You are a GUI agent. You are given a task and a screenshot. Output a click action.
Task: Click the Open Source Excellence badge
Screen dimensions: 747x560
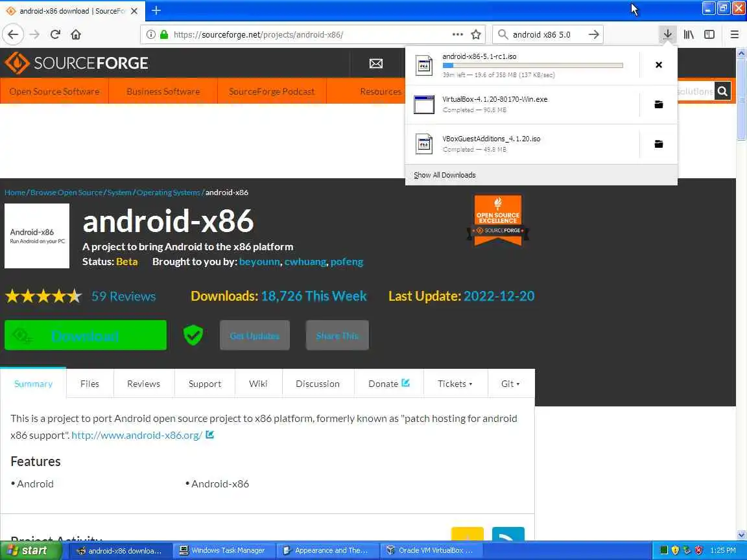pyautogui.click(x=498, y=220)
